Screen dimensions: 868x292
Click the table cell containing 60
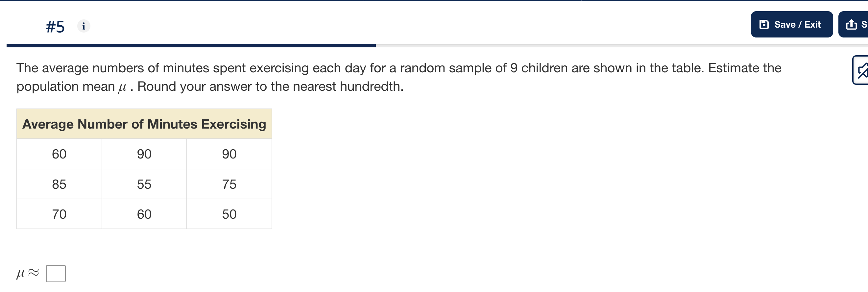(x=59, y=154)
